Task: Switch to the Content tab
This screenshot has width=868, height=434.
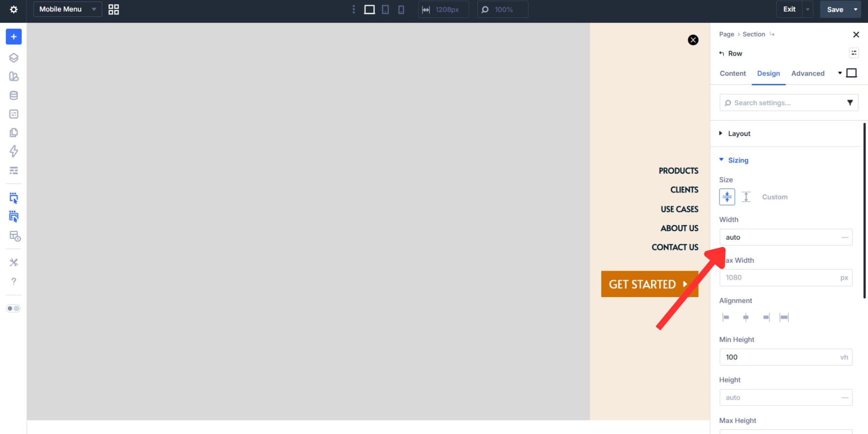Action: point(732,73)
